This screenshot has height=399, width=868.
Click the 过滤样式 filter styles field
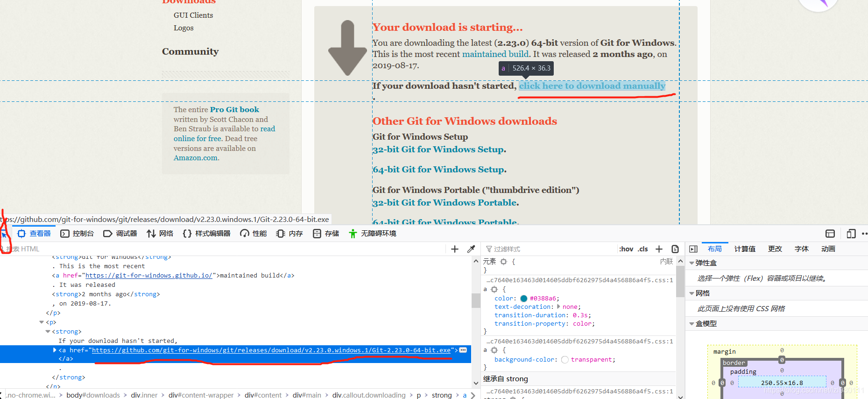[551, 249]
